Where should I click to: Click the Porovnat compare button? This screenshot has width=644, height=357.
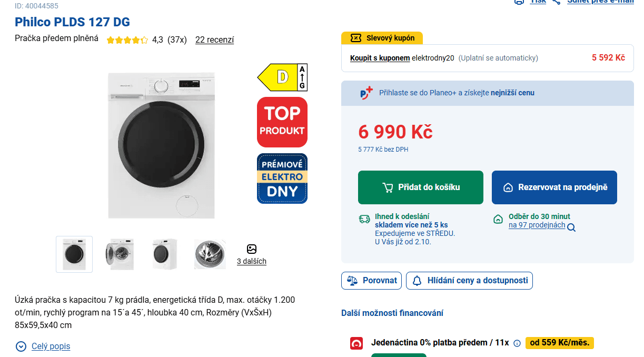coord(372,281)
